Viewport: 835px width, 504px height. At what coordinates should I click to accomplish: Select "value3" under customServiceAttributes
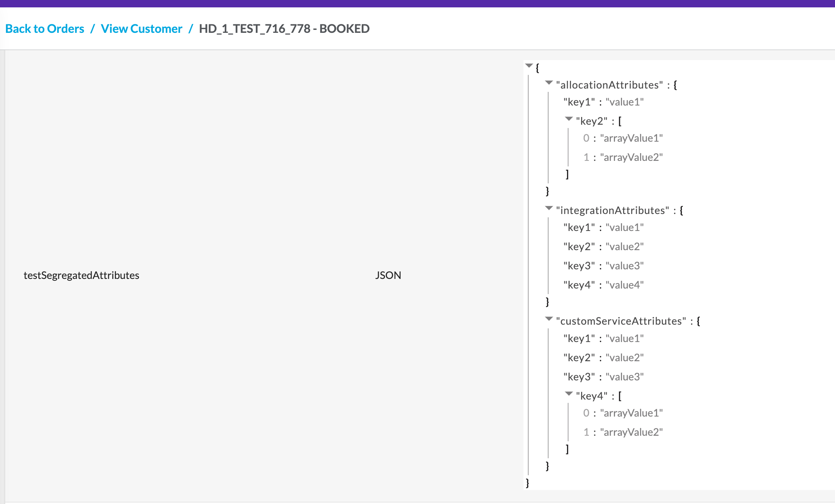coord(625,377)
